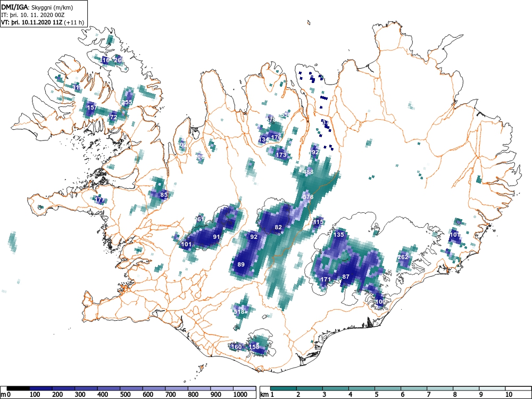Screen dimensions: 532x399
Task: Click the '518' map value
Action: pos(239,312)
